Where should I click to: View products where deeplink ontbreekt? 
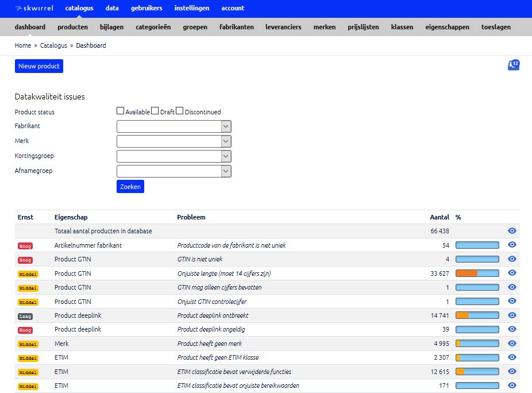pyautogui.click(x=512, y=315)
